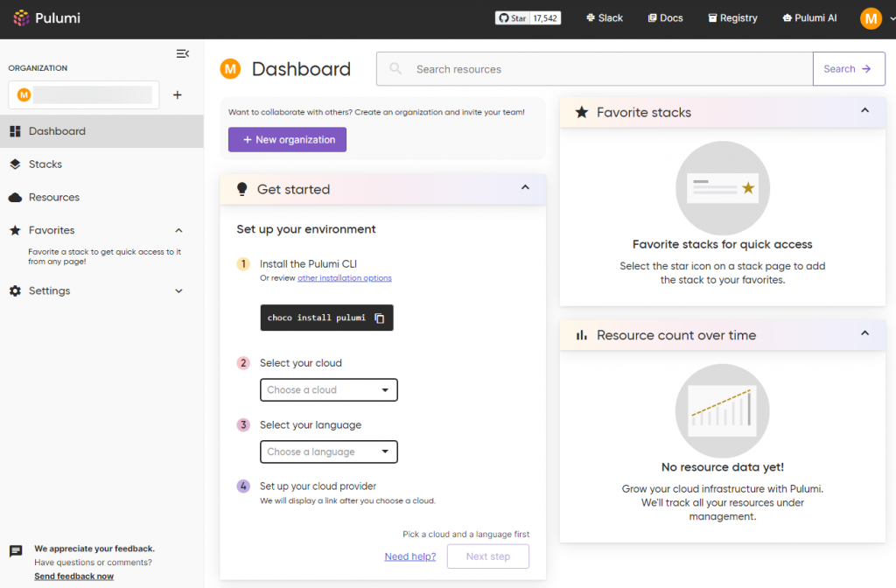Open Stacks in the sidebar

pos(101,164)
